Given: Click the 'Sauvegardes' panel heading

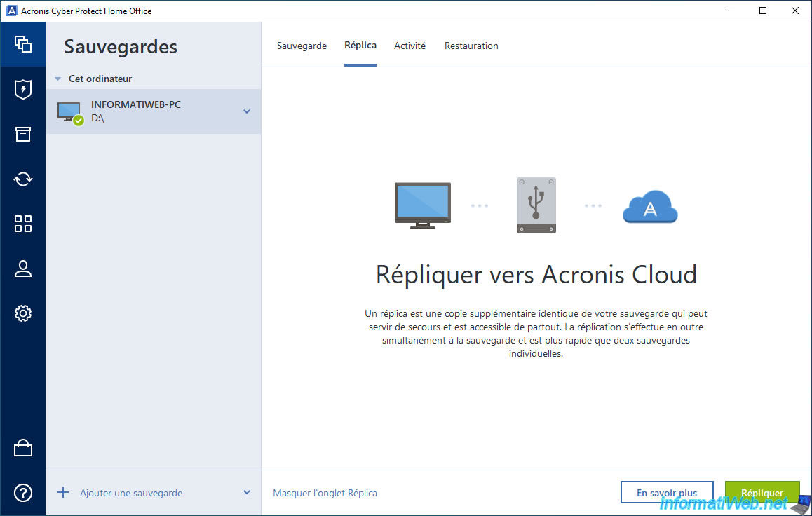Looking at the screenshot, I should [x=121, y=46].
